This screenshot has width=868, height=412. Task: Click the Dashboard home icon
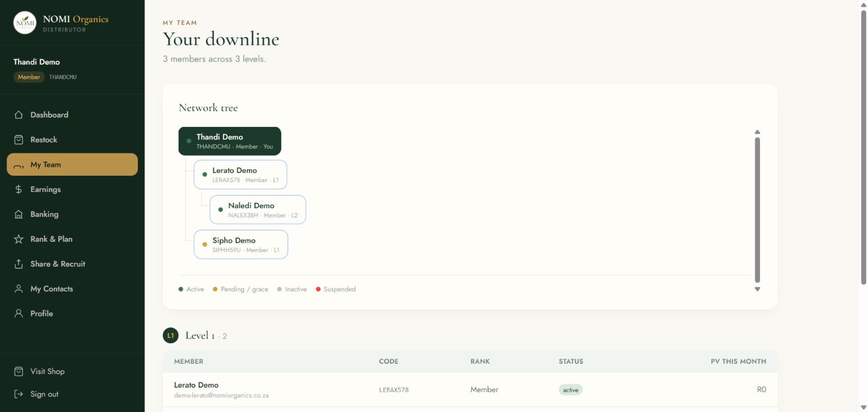(x=18, y=115)
